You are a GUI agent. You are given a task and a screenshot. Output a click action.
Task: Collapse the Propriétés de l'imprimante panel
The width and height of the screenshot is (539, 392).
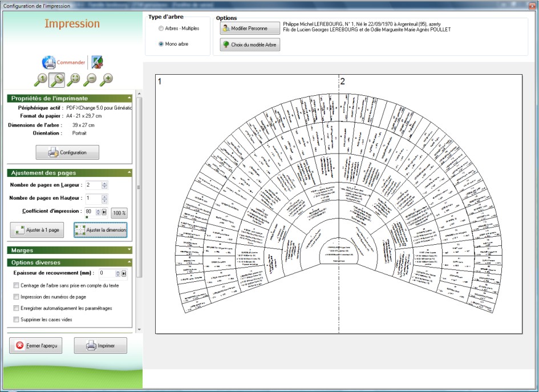pyautogui.click(x=129, y=98)
